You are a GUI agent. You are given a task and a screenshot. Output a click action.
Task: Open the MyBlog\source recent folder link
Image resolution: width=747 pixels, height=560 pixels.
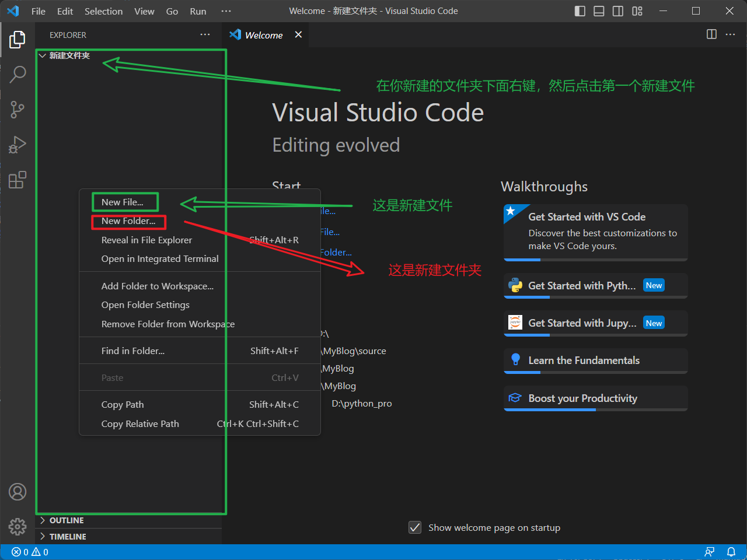(x=354, y=351)
